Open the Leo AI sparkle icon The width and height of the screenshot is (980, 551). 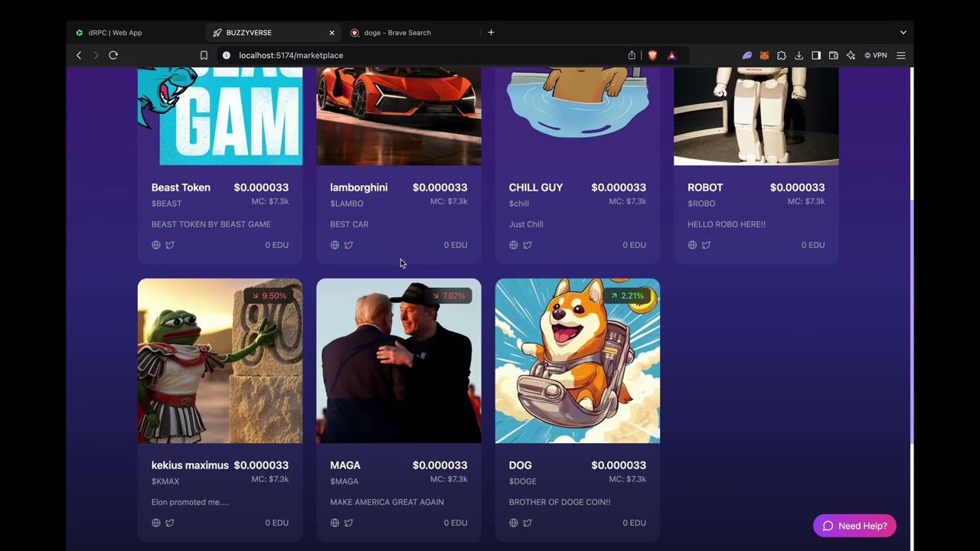(851, 55)
